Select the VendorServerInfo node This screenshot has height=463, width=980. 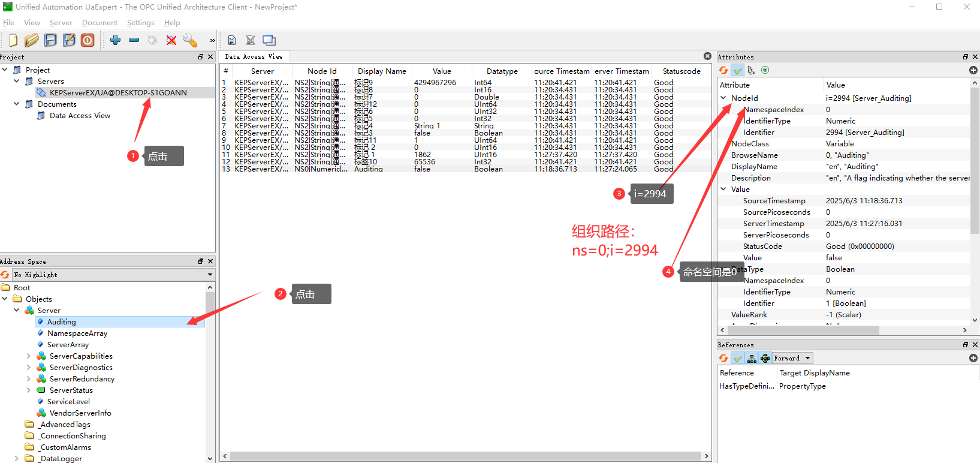coord(80,413)
